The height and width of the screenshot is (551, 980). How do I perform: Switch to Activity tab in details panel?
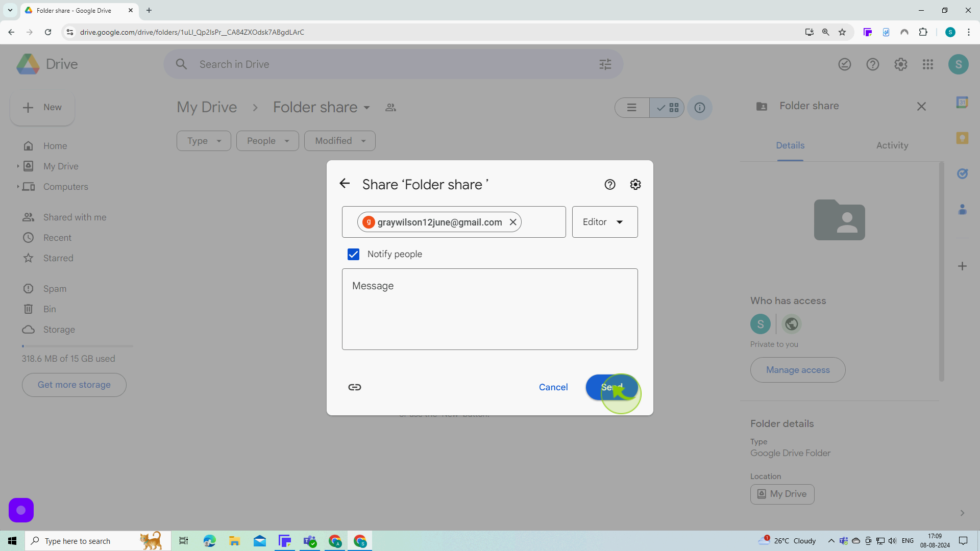(x=892, y=145)
